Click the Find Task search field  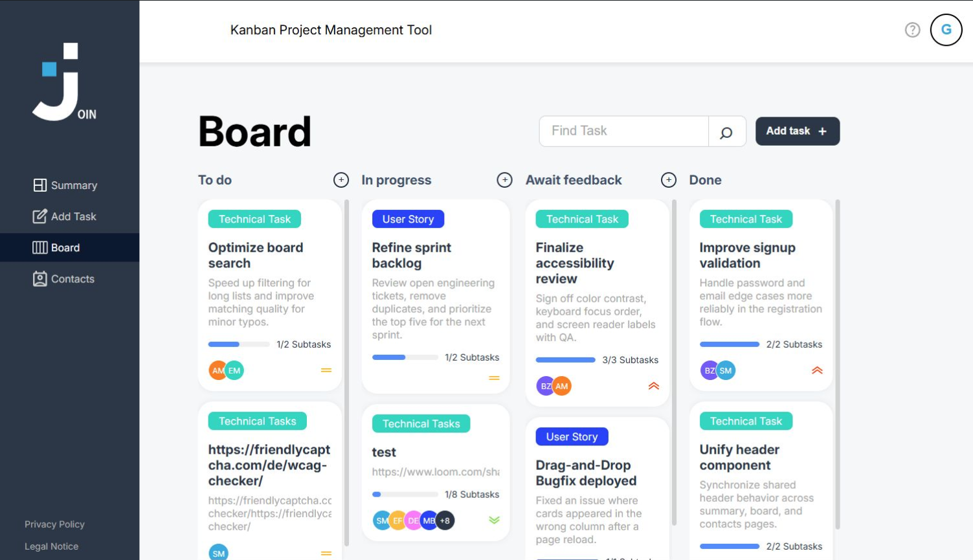(625, 131)
